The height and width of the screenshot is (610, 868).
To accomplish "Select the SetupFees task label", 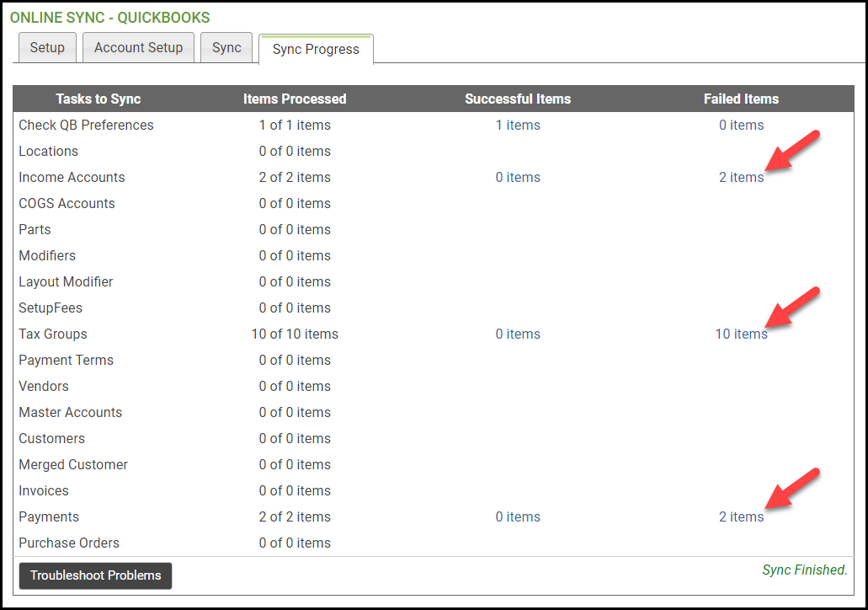I will tap(51, 308).
